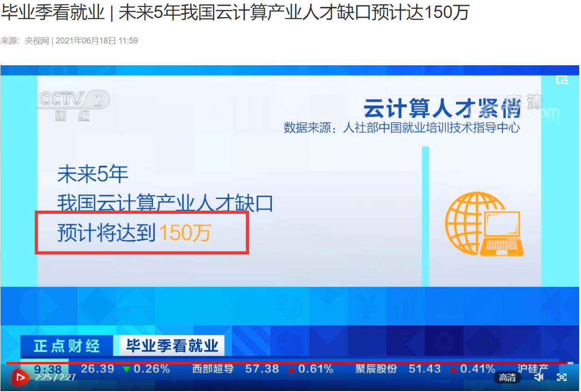
Task: Click the red video progress bar
Action: (287, 363)
